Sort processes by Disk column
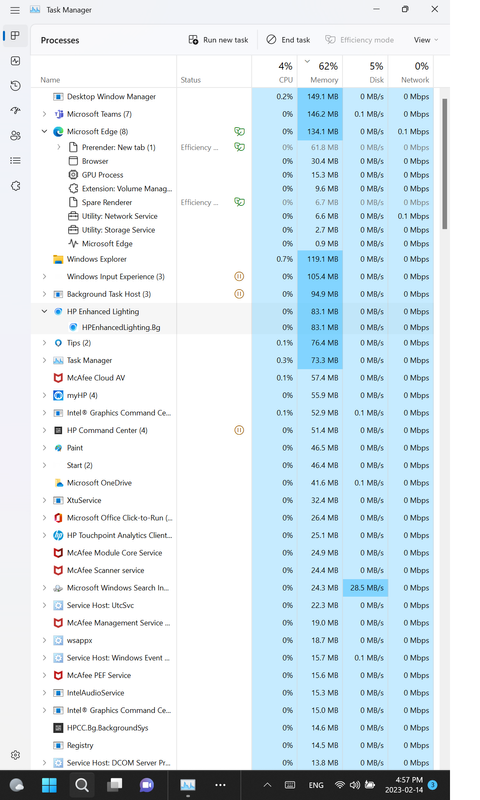This screenshot has width=480, height=800. (365, 72)
